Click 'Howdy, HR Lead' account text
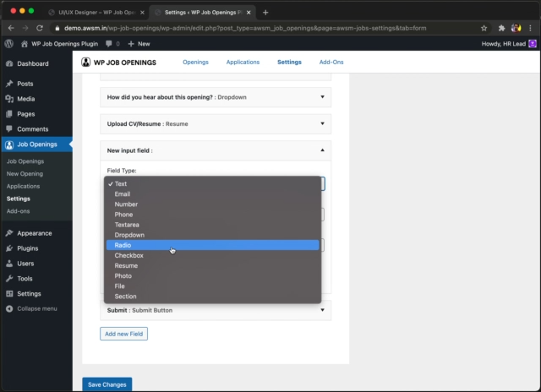 pyautogui.click(x=504, y=44)
